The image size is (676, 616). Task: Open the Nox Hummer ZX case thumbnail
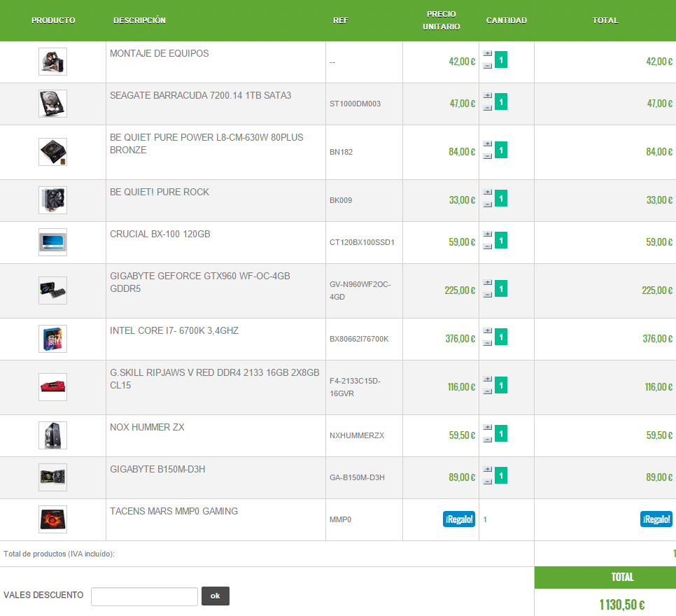(52, 435)
